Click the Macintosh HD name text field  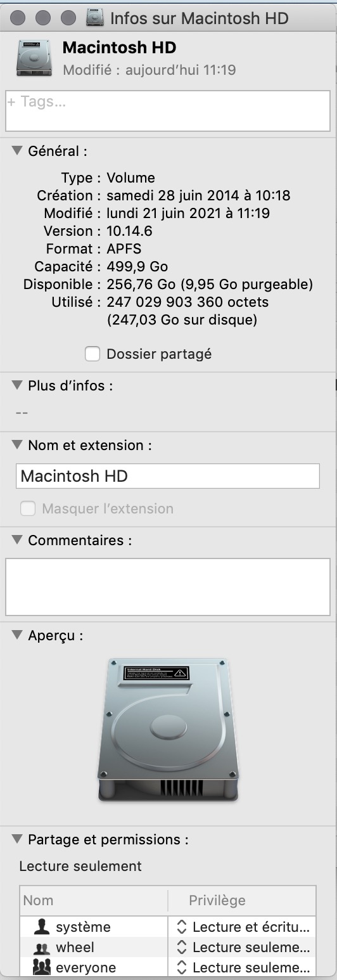(168, 476)
